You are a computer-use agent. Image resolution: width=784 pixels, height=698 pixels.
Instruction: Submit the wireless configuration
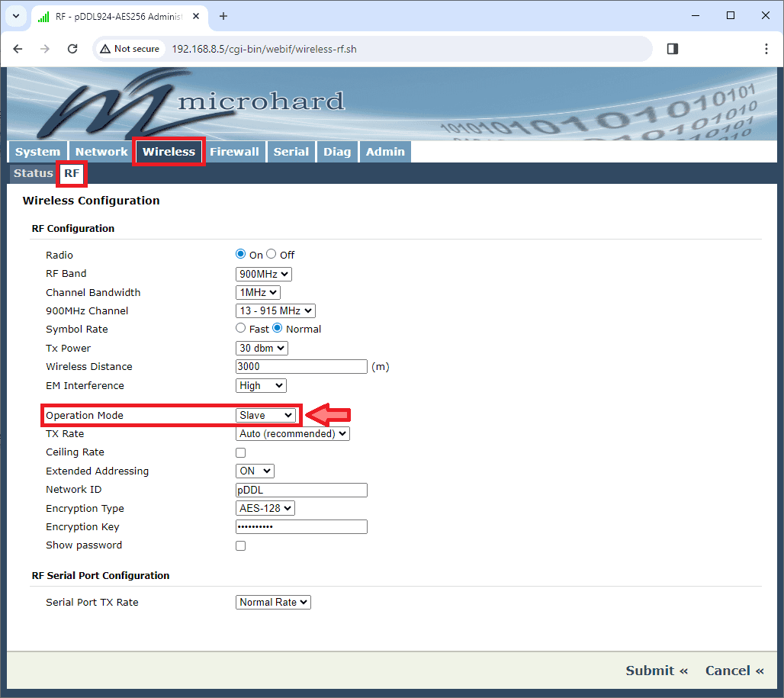click(x=656, y=671)
